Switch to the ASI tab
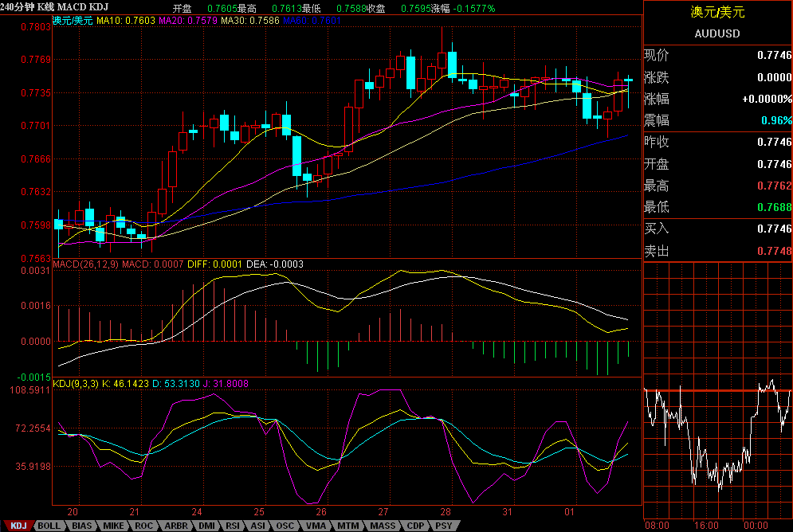 pos(257,526)
